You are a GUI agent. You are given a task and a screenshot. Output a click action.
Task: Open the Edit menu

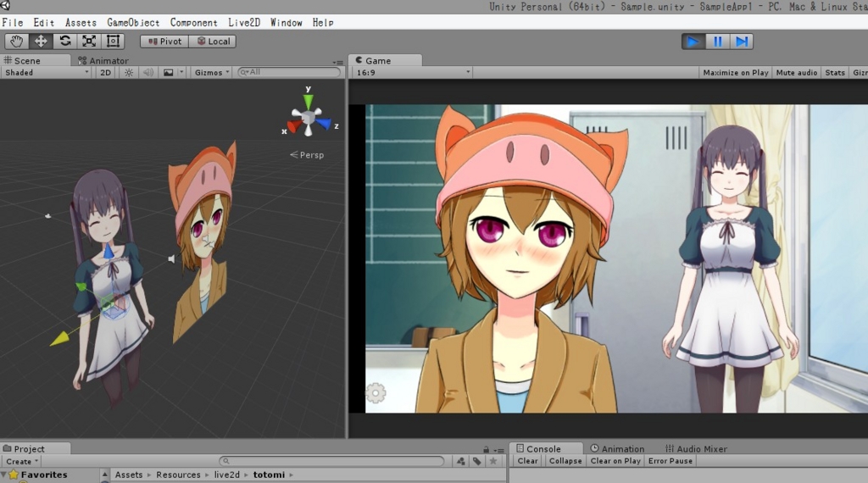(x=44, y=23)
